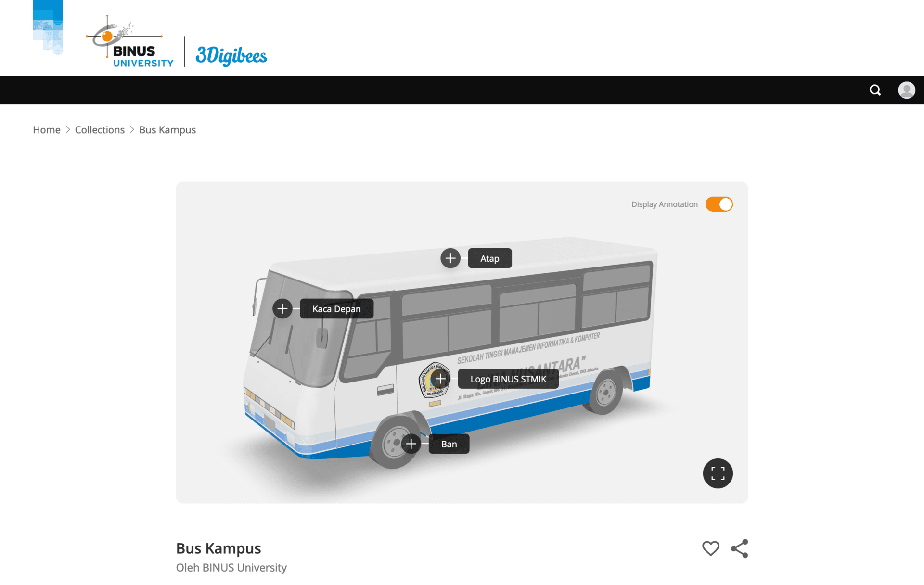Viewport: 924px width, 585px height.
Task: Expand the Atap annotation plus marker
Action: 450,258
